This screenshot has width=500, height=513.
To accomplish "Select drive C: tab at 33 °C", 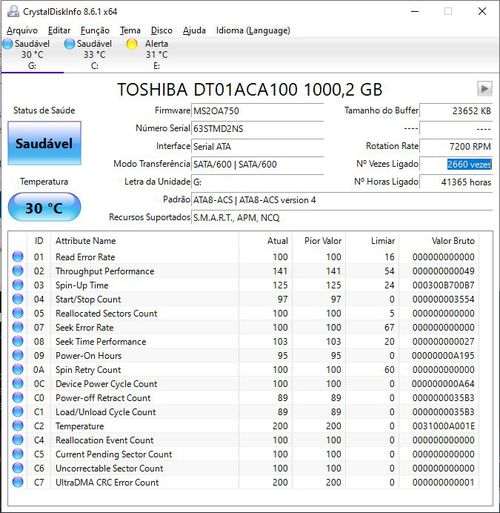I will tap(94, 55).
